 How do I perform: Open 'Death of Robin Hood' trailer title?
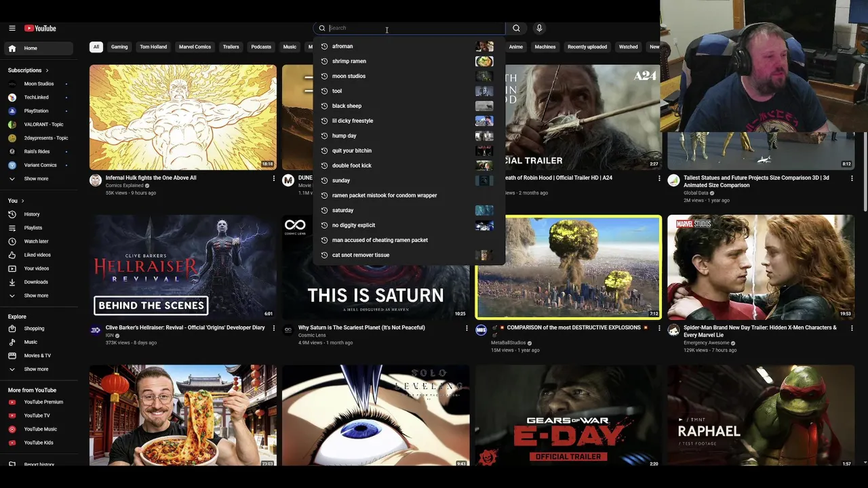(558, 178)
